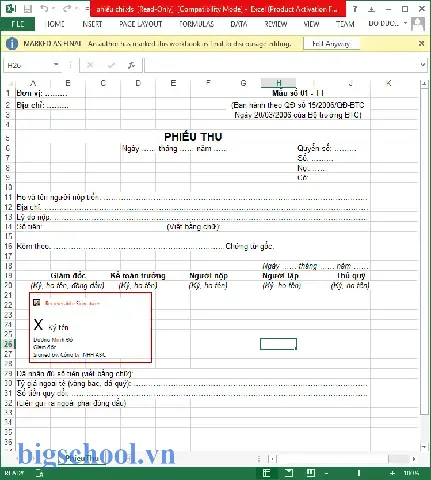Open the FORMULAS ribbon tab

pos(197,24)
